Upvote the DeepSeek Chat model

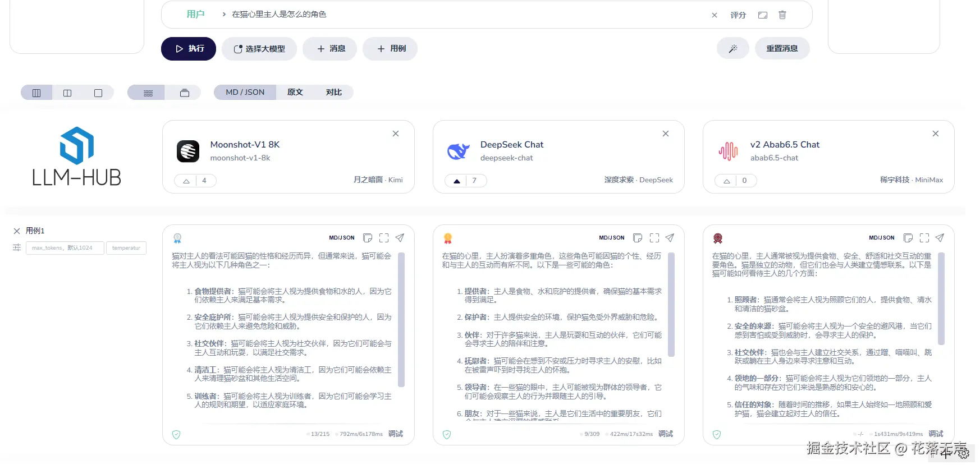(456, 181)
